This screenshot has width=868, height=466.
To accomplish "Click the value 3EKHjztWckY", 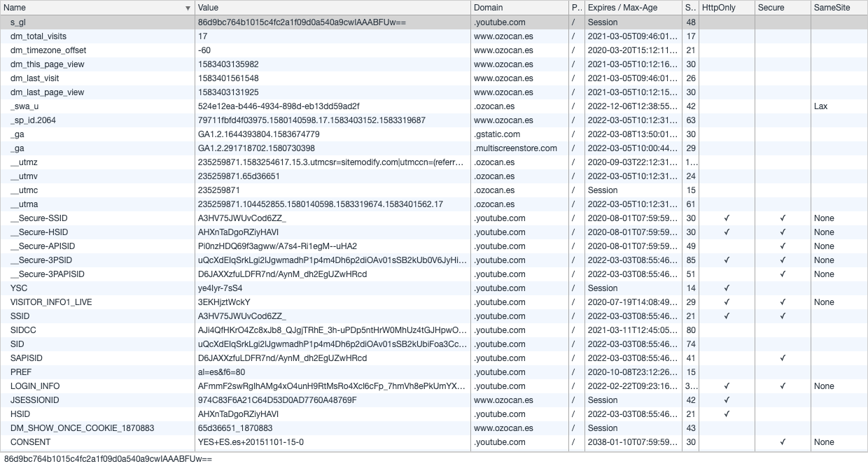I will click(x=224, y=302).
